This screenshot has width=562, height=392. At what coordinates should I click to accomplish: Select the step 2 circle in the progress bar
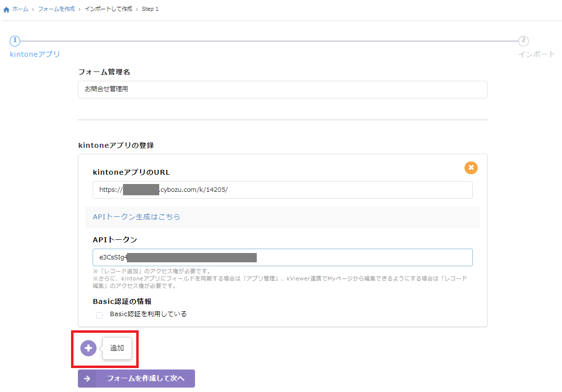[523, 41]
